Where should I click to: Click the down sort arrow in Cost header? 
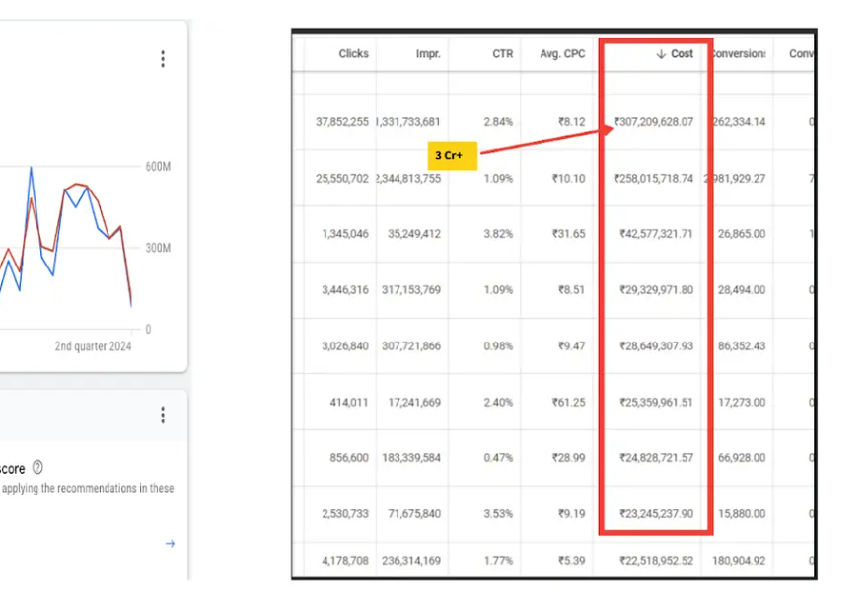tap(661, 54)
